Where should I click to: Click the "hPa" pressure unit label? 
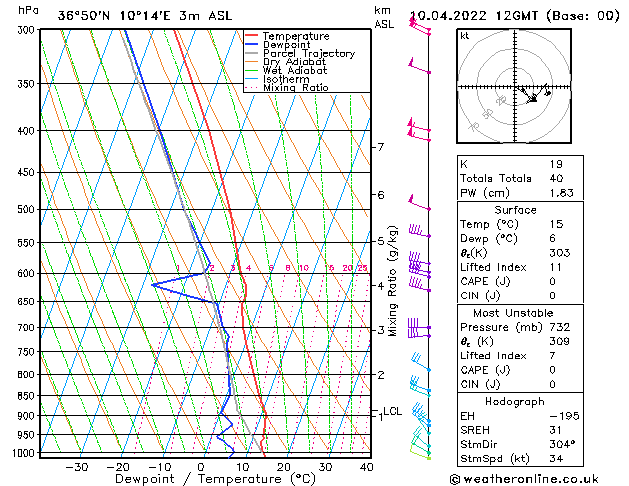(28, 10)
